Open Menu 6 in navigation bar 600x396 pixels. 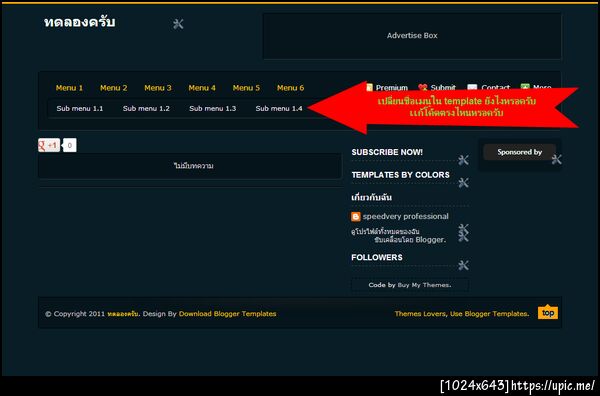pos(290,88)
